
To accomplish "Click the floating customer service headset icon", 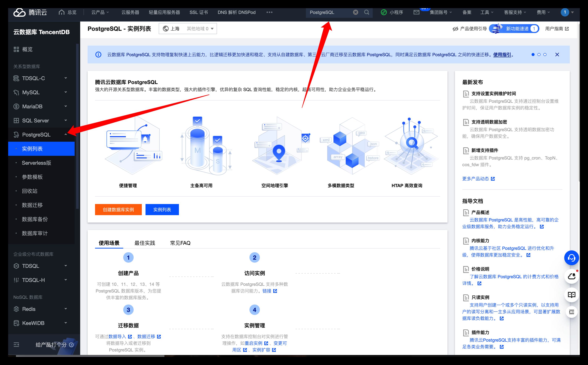I will [x=571, y=258].
